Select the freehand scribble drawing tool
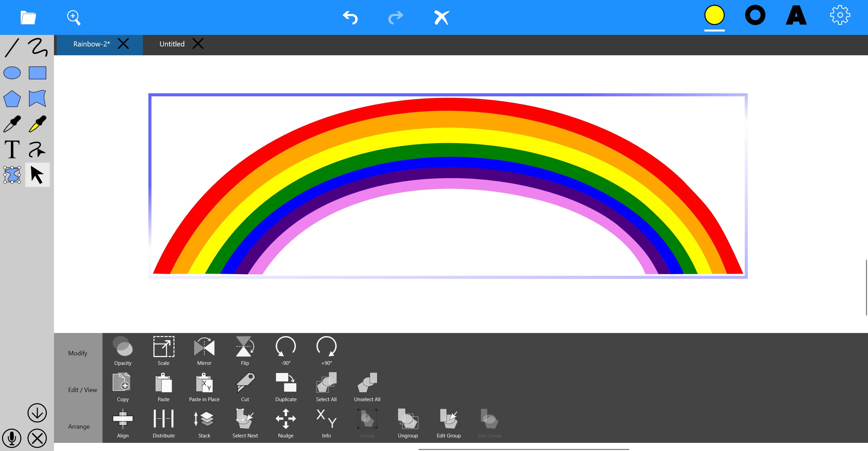This screenshot has width=868, height=451. [x=37, y=47]
